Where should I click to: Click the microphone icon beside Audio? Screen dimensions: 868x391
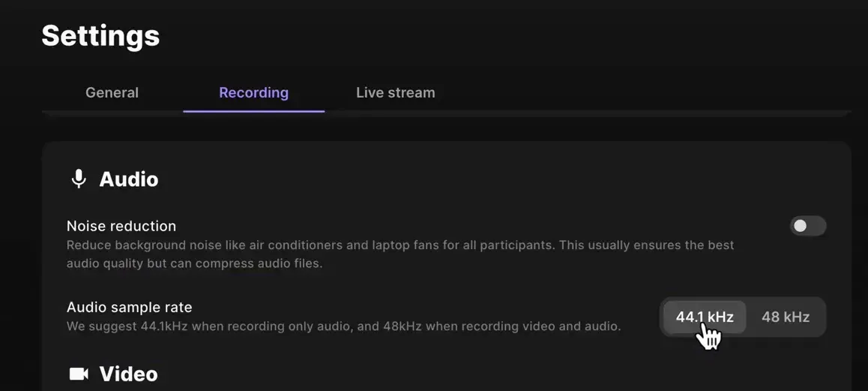point(78,179)
